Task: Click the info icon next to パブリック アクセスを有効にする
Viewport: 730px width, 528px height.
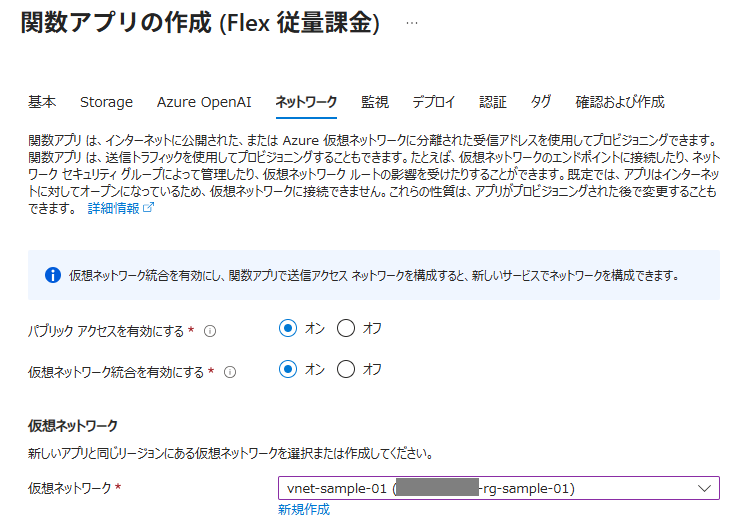Action: 210,331
